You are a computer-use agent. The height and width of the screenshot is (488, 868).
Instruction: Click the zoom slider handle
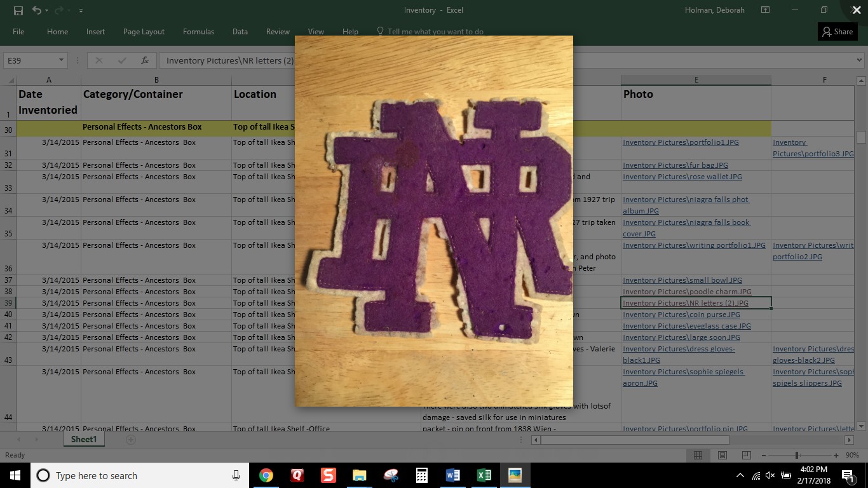(796, 455)
